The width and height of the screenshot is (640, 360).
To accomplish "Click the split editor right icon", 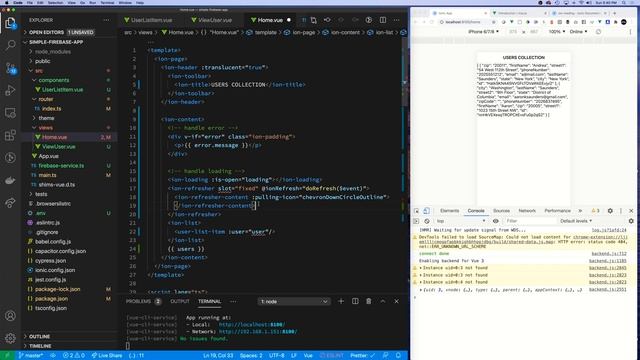I will 383,20.
